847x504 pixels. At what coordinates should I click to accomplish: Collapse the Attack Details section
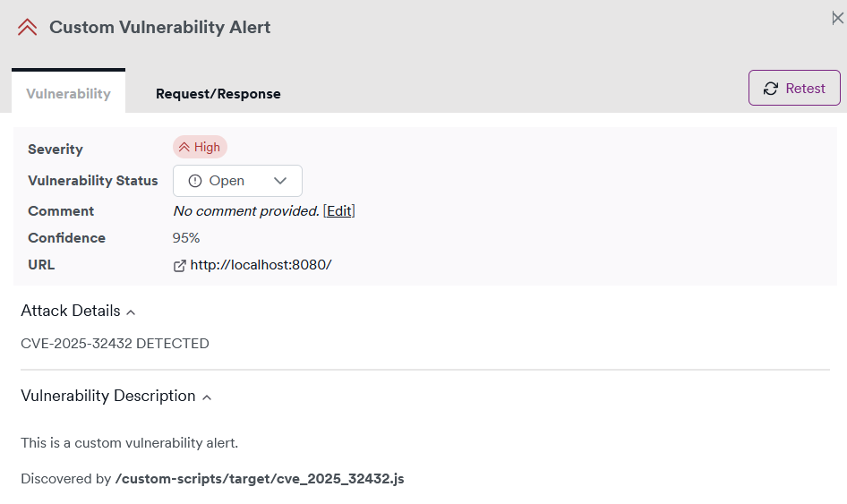(131, 312)
